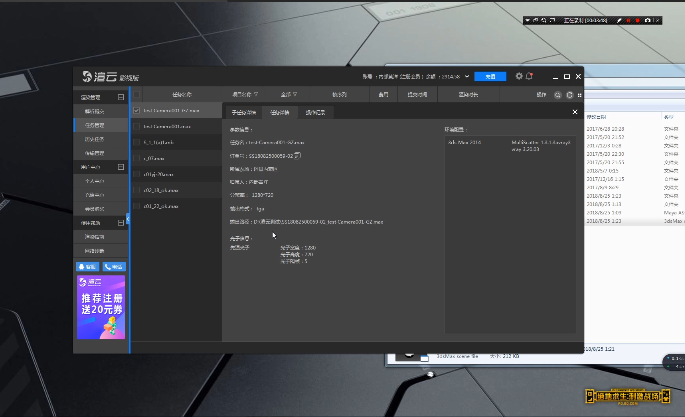
Task: Collapse the sidebar group containing 个人中心
Action: tap(121, 167)
